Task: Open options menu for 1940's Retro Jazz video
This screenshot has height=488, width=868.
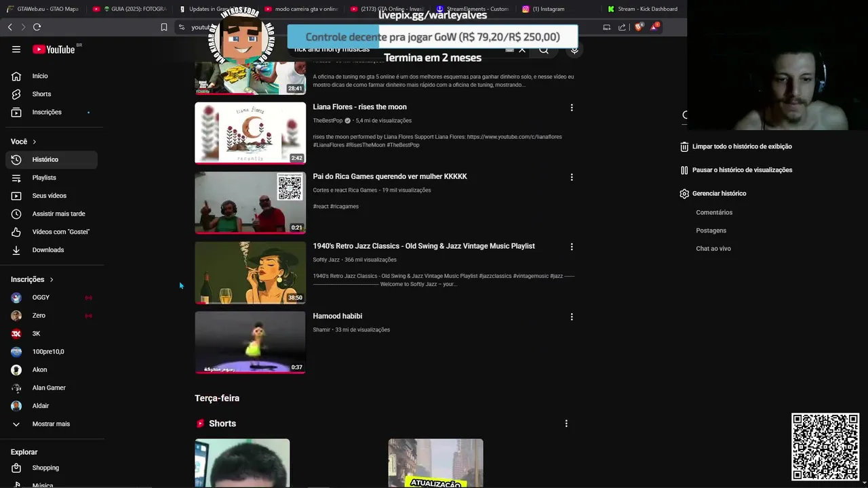Action: pyautogui.click(x=572, y=247)
